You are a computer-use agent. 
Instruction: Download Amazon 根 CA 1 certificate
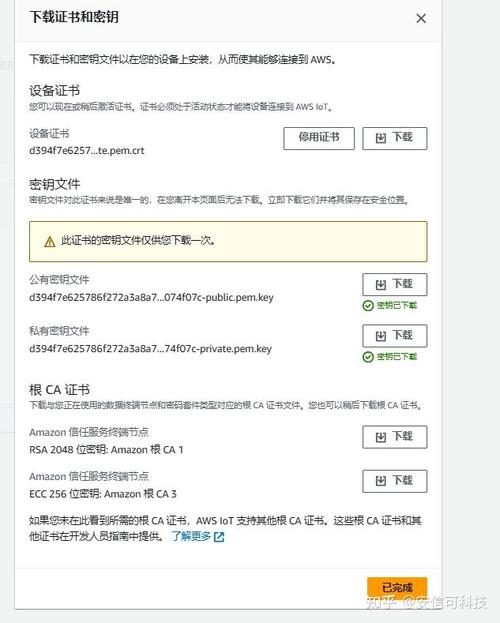coord(395,437)
